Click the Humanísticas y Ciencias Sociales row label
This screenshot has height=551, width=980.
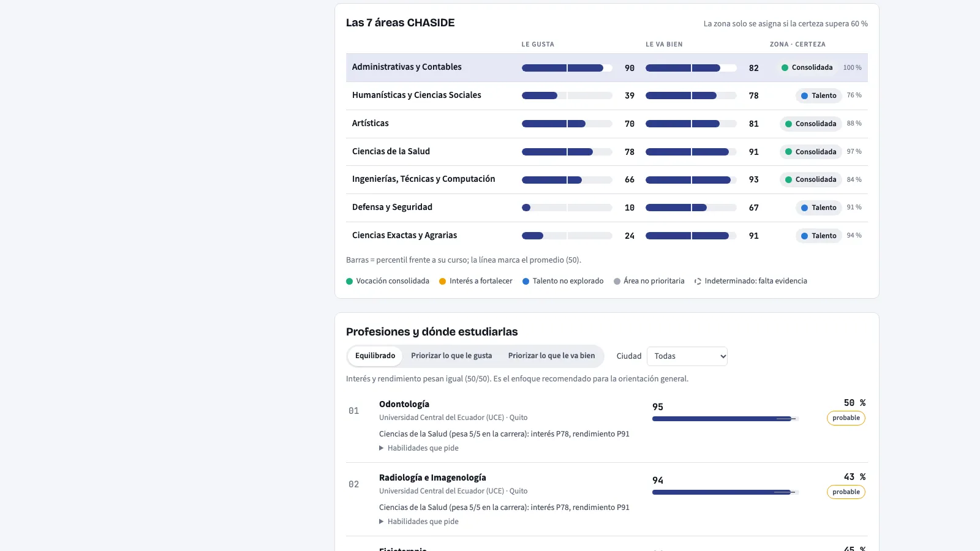417,95
